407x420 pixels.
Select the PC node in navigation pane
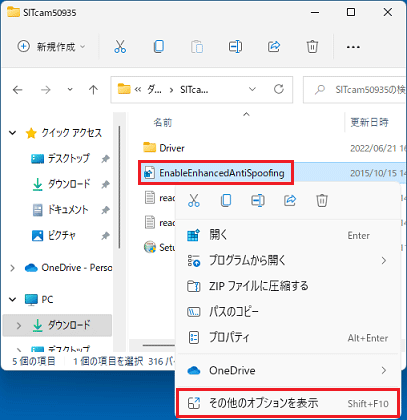coord(39,299)
